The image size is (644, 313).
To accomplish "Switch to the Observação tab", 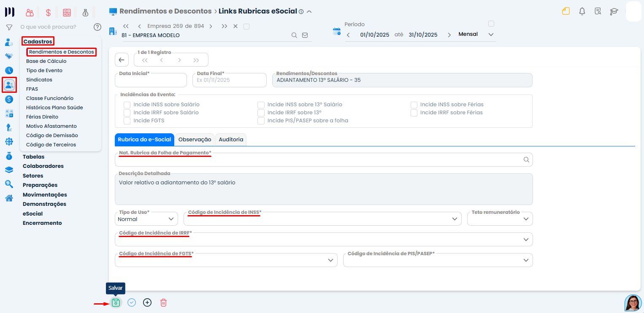I will [x=195, y=139].
